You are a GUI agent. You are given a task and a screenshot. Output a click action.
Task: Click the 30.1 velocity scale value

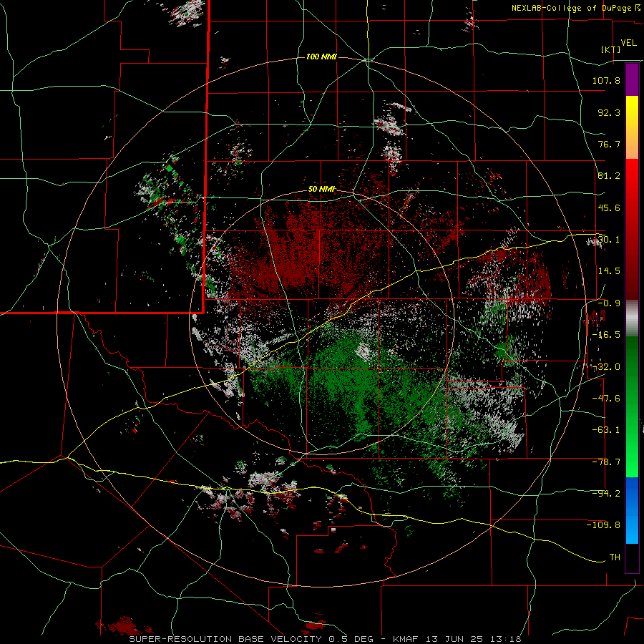[x=609, y=239]
